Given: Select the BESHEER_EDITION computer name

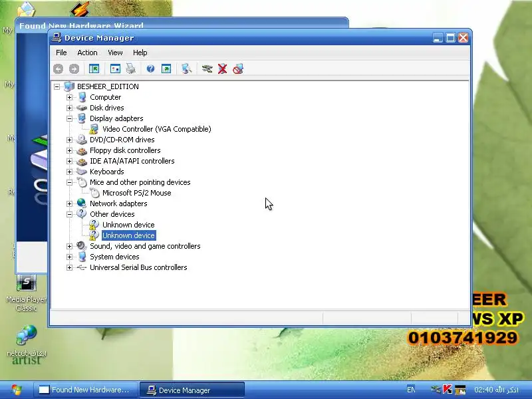Looking at the screenshot, I should [108, 86].
